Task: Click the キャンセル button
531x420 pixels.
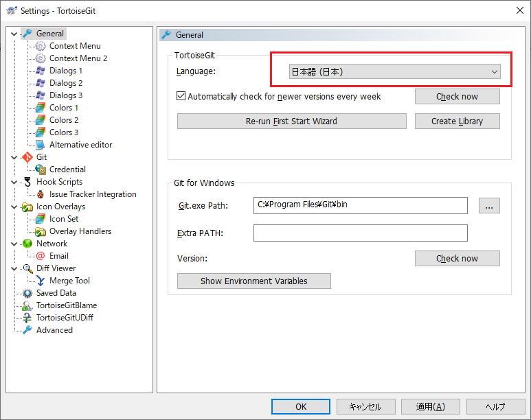Action: (x=365, y=406)
